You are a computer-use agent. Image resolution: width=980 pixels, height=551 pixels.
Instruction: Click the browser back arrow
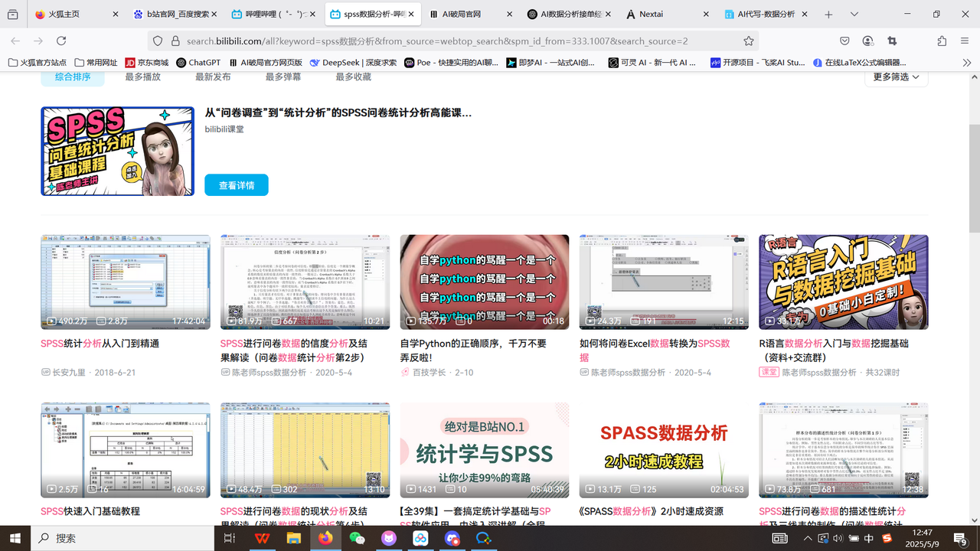coord(15,41)
